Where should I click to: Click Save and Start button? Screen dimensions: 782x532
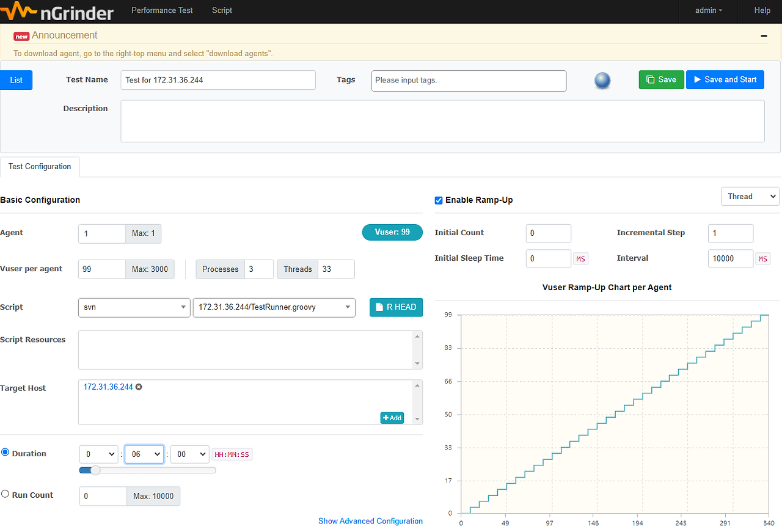pos(725,79)
